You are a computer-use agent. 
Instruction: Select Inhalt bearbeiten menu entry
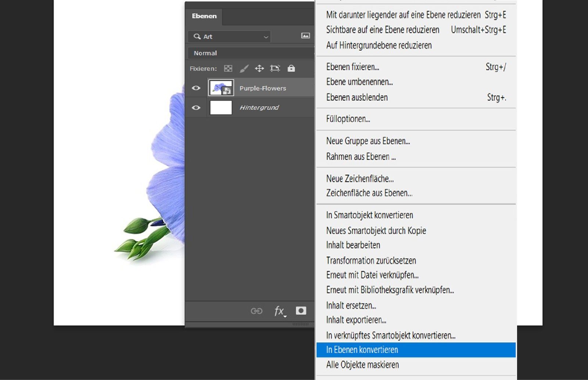[416, 245]
